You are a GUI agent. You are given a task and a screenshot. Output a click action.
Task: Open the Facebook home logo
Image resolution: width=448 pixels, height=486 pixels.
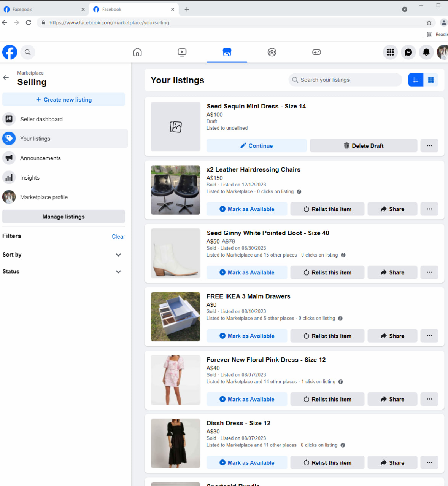tap(10, 52)
